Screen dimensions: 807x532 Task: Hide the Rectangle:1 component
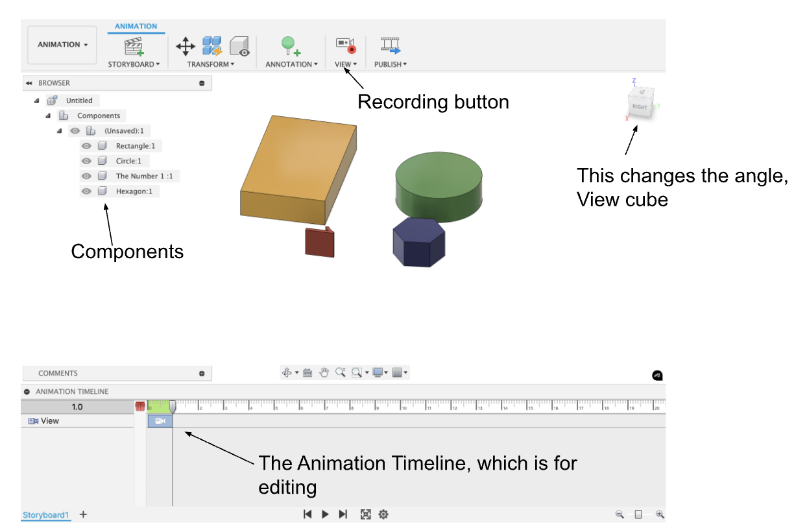(86, 145)
